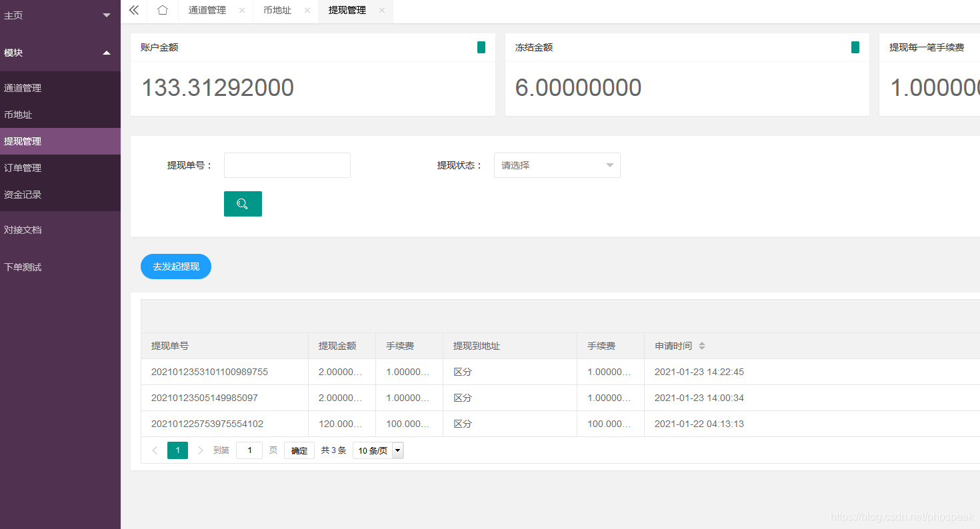Open 订单管理 in the sidebar

pyautogui.click(x=60, y=168)
